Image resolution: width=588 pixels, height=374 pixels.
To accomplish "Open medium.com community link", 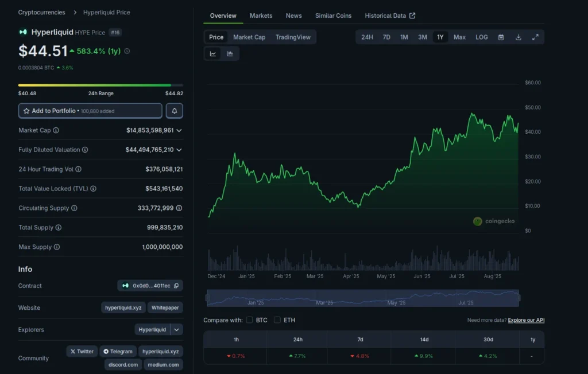I will point(163,365).
